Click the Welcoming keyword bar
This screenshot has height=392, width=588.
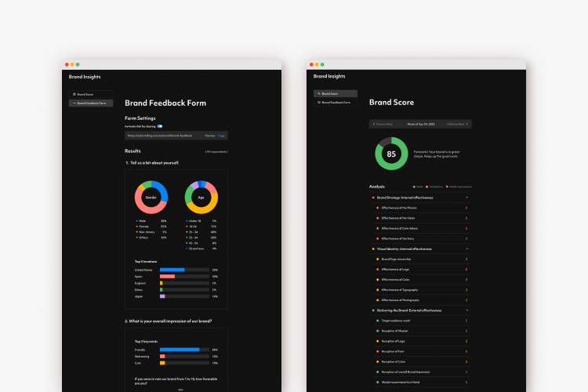(x=184, y=357)
